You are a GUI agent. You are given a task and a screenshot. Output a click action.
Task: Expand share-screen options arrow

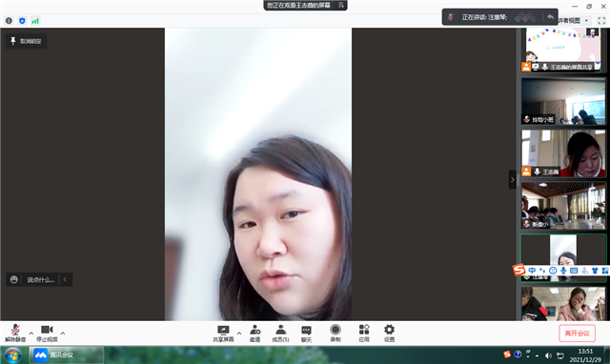tap(239, 334)
